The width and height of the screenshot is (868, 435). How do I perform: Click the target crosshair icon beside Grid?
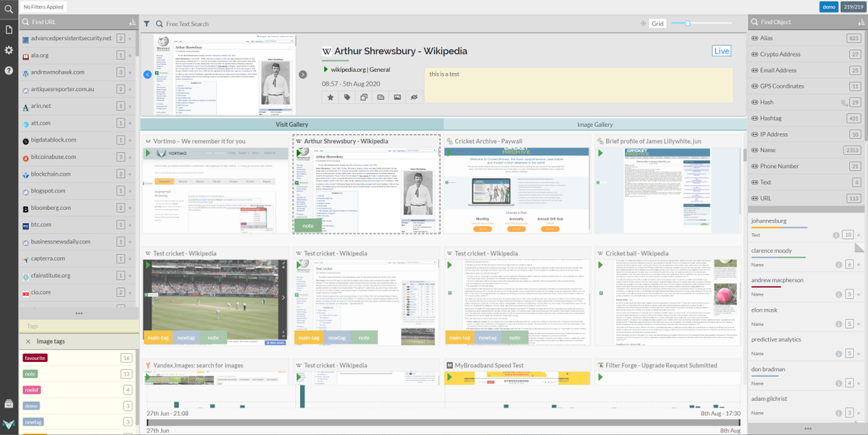[x=643, y=24]
